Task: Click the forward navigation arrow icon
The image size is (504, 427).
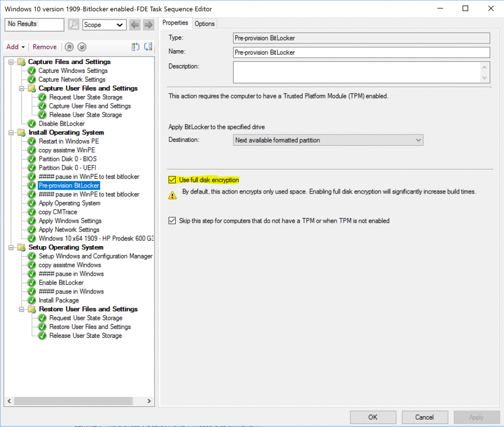Action: [148, 24]
